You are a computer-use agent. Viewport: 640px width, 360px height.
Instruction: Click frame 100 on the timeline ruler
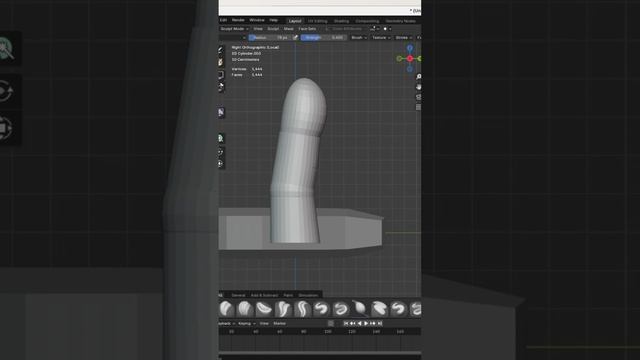pos(328,332)
